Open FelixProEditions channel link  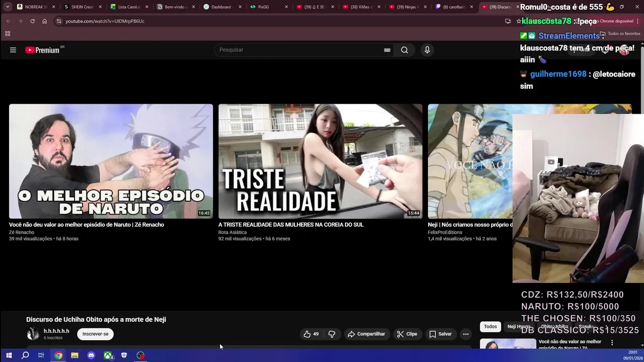pos(445,232)
